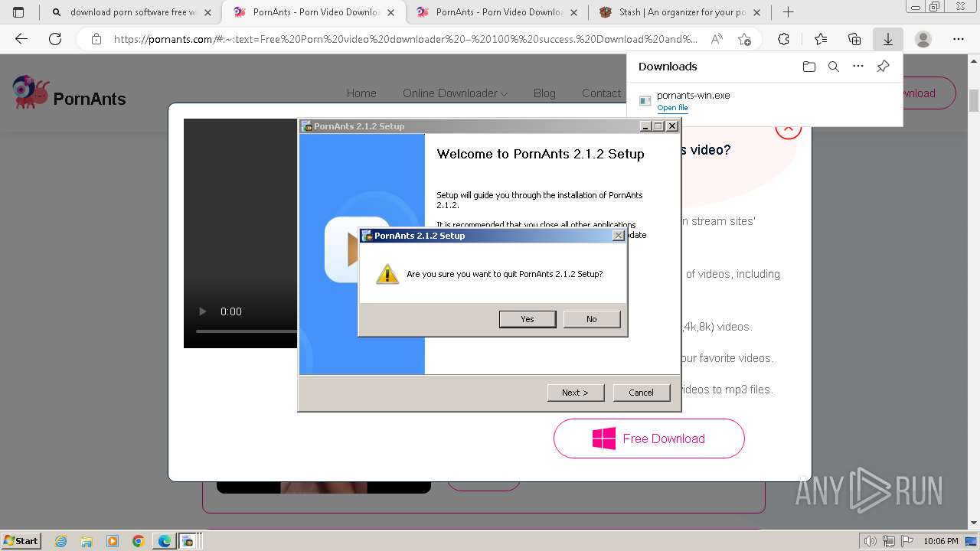Open more options in Downloads panel

(858, 67)
